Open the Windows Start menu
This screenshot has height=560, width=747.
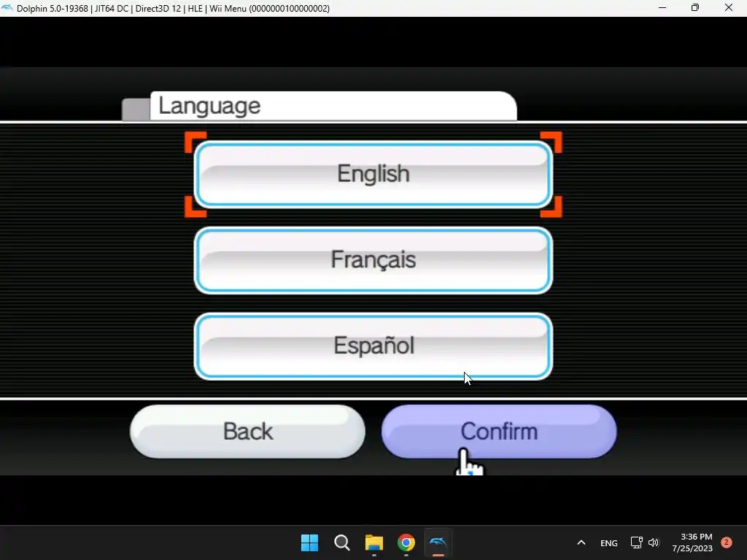click(309, 542)
